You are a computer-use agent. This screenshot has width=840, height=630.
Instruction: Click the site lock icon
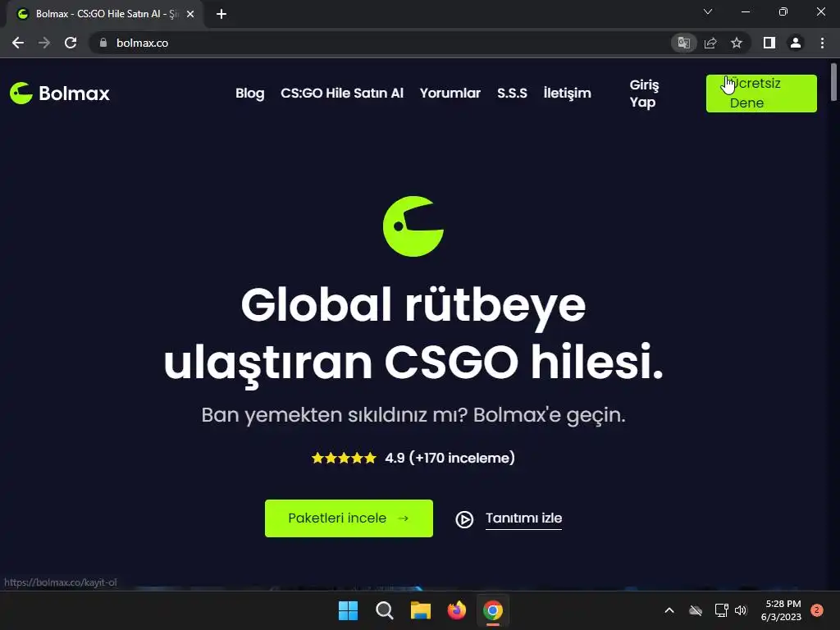click(x=103, y=43)
